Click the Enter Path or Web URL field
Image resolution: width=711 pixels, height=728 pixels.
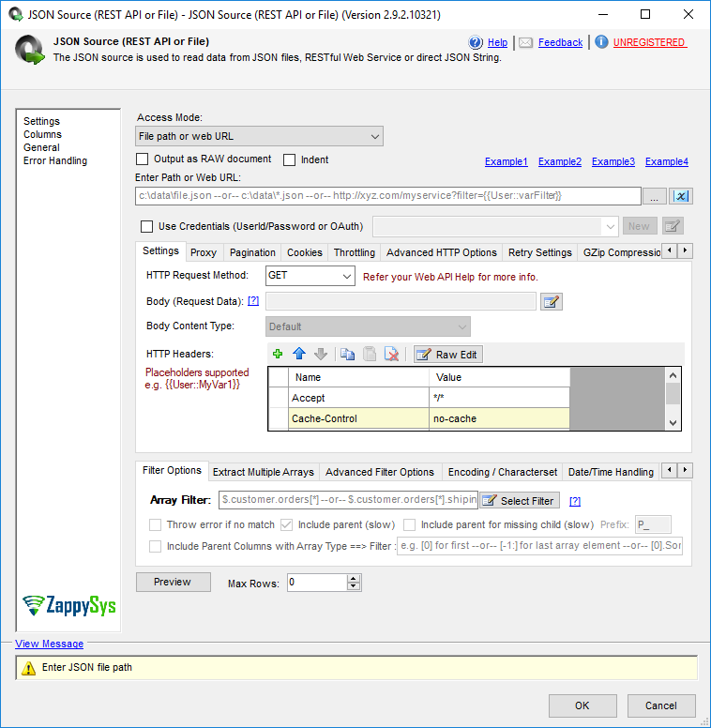coord(388,196)
